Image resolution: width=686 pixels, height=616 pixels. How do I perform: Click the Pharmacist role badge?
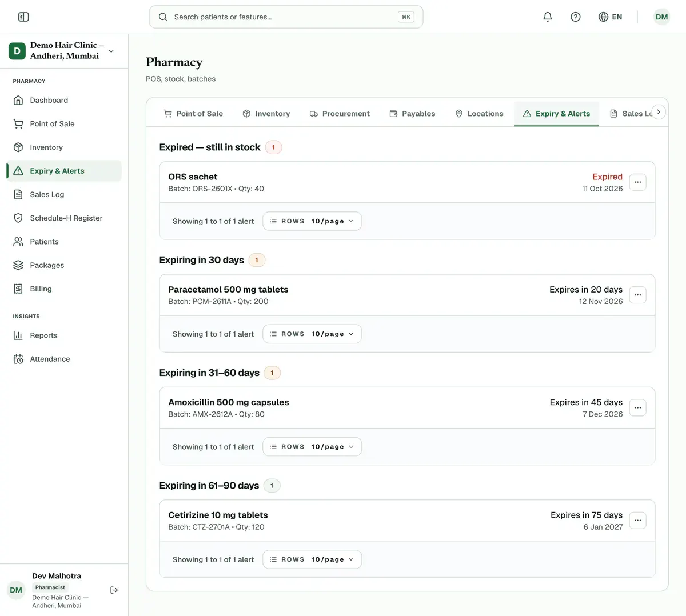point(50,587)
